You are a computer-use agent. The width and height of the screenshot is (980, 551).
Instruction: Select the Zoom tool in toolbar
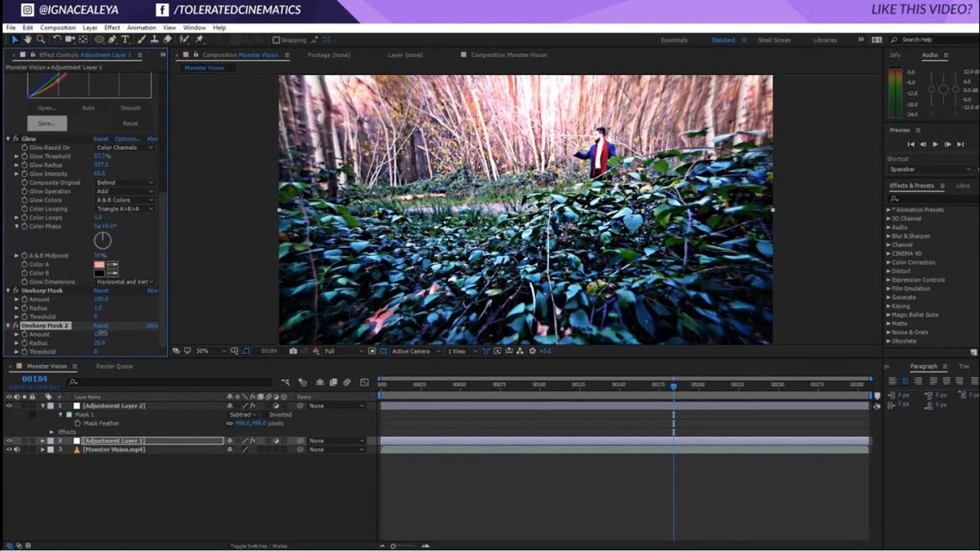(x=41, y=39)
